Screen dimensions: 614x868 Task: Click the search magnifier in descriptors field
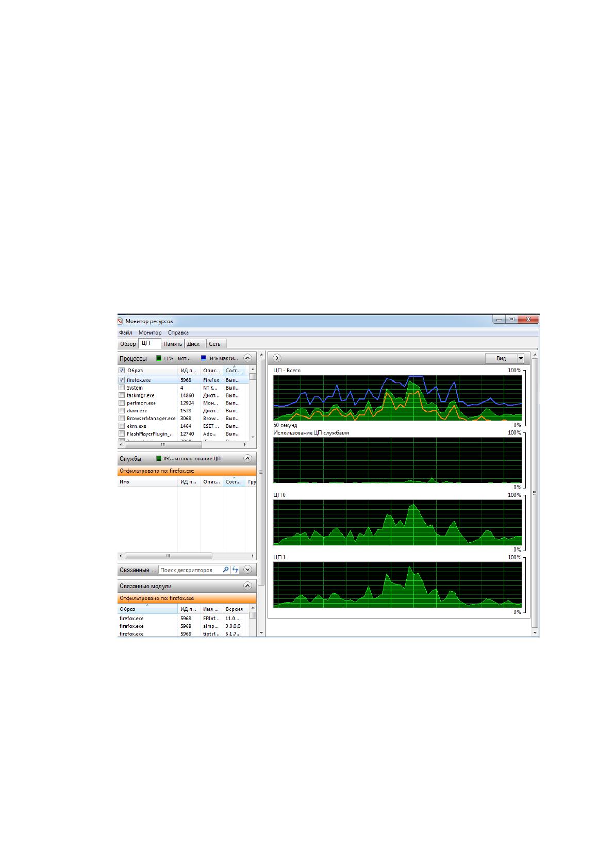tap(225, 570)
